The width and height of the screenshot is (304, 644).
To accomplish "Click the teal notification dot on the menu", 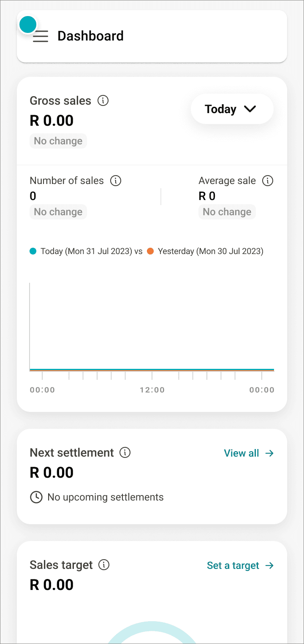I will tap(28, 25).
